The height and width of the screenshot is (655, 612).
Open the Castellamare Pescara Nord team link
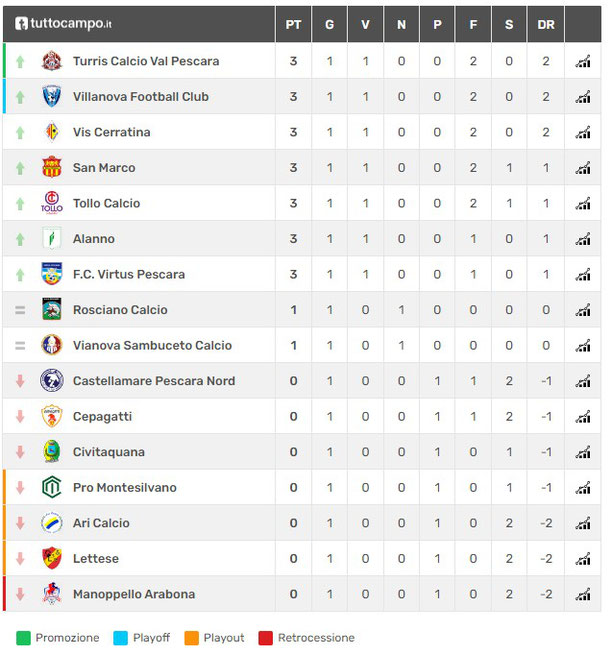(x=154, y=381)
